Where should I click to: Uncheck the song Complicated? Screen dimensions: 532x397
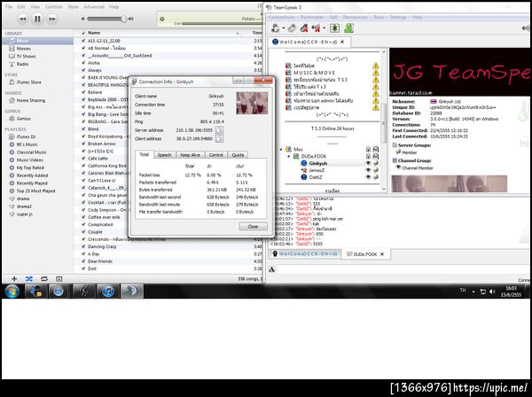click(x=83, y=224)
